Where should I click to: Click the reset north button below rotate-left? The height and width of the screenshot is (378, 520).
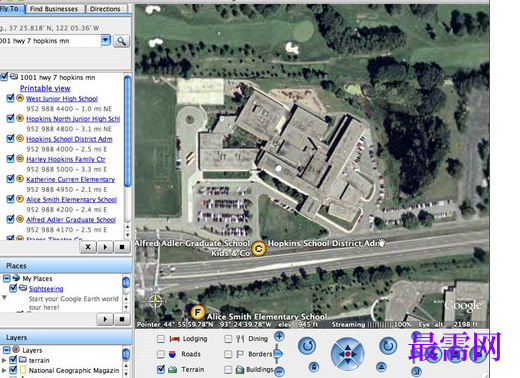point(313,367)
